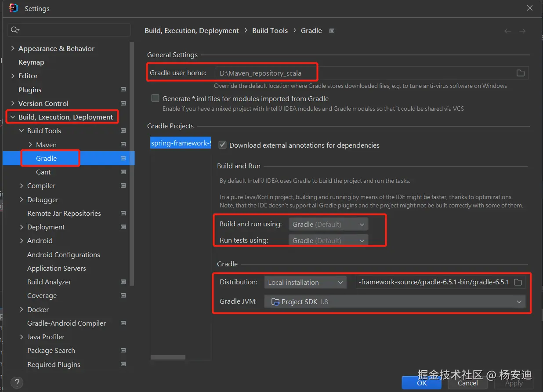Navigate back with the left arrow

(508, 31)
